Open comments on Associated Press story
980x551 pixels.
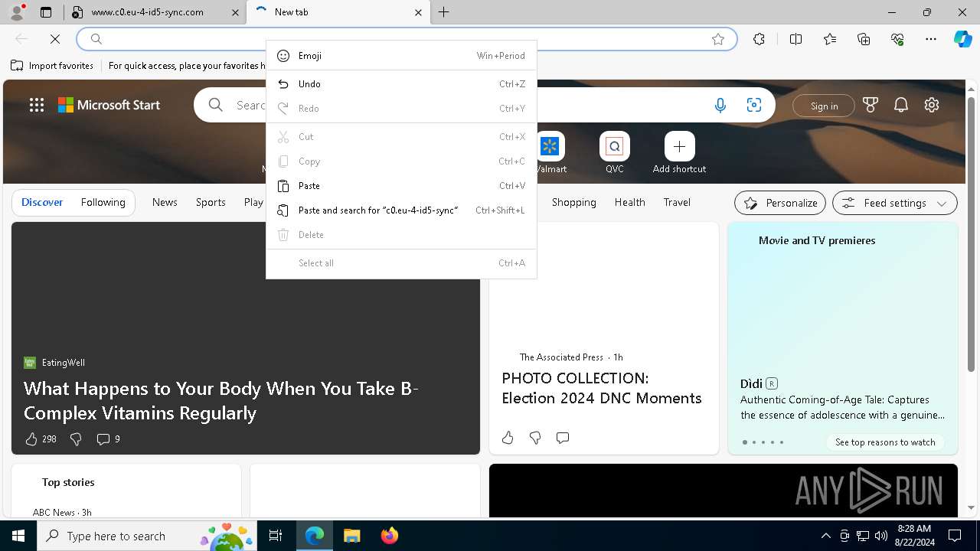[563, 438]
